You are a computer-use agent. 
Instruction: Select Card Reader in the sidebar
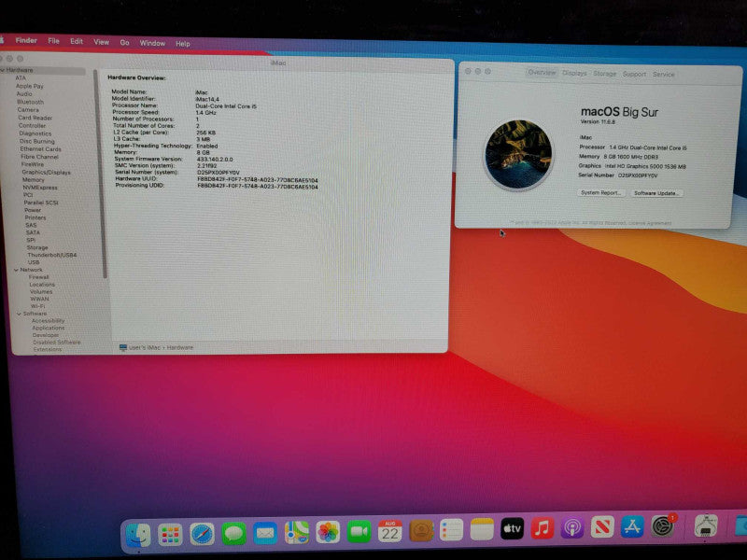[x=35, y=118]
